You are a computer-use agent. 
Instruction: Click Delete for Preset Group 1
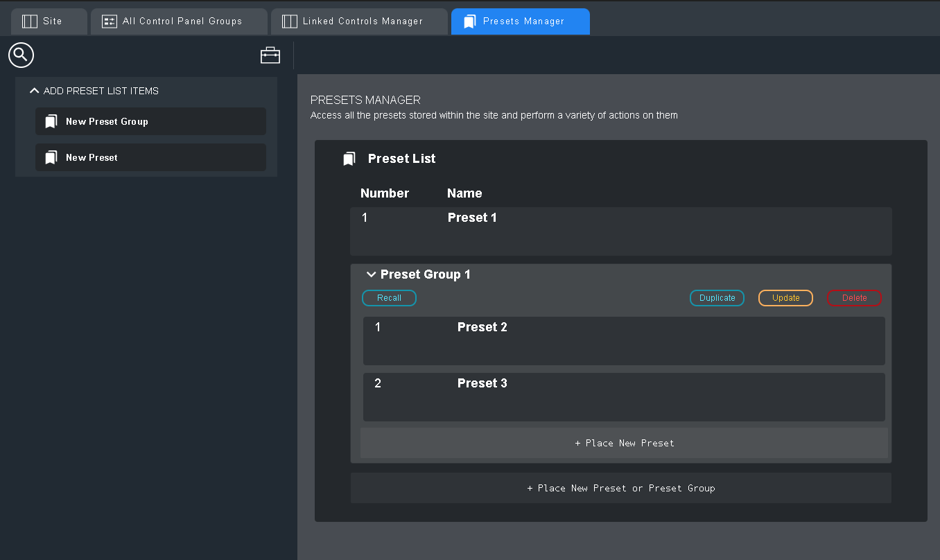854,298
